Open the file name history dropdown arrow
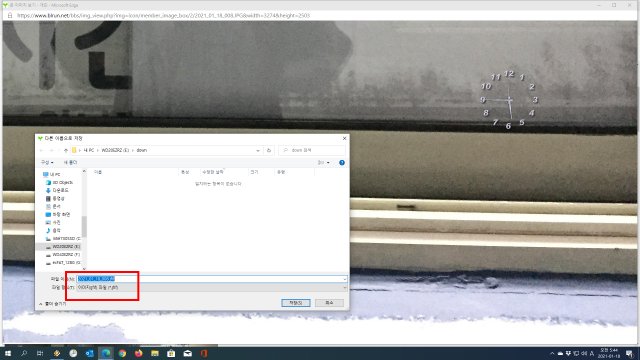Screen dimensions: 640x360 pyautogui.click(x=344, y=279)
